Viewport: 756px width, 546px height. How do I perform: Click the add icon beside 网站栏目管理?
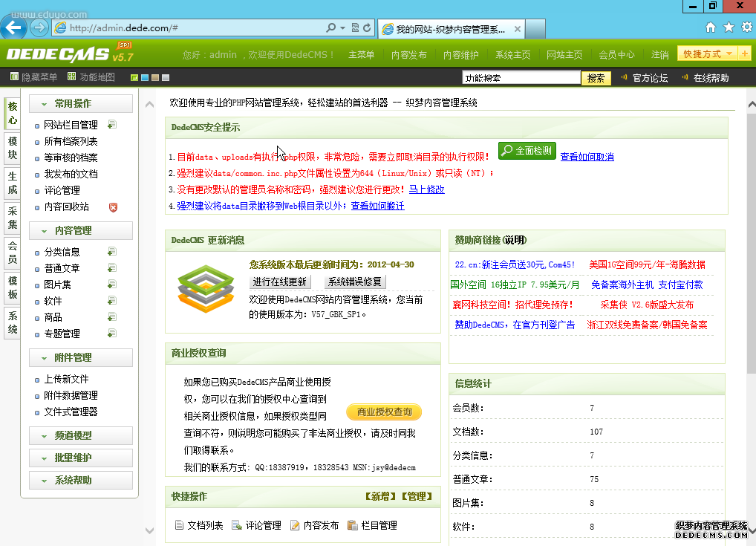click(111, 125)
